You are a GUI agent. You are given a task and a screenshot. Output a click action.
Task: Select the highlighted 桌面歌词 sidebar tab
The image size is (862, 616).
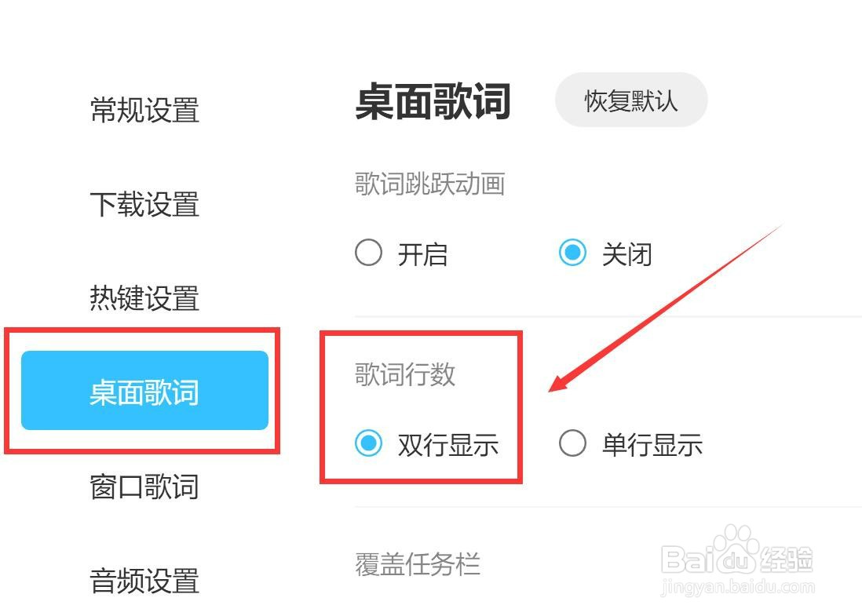[144, 390]
